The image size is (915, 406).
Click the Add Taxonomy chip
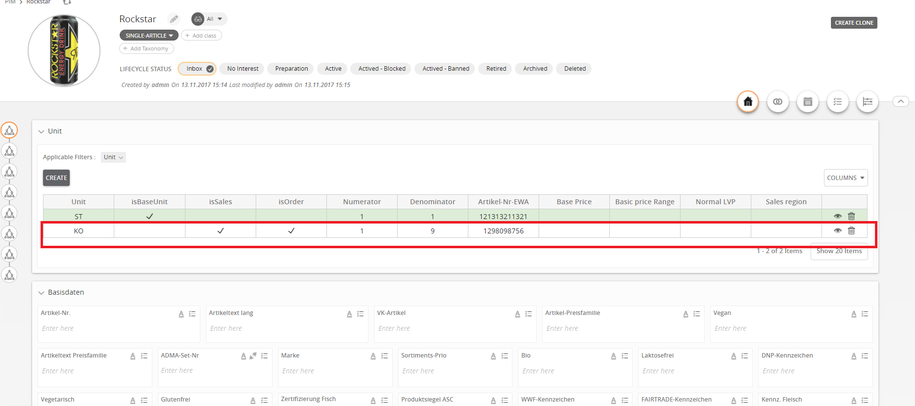click(x=146, y=48)
